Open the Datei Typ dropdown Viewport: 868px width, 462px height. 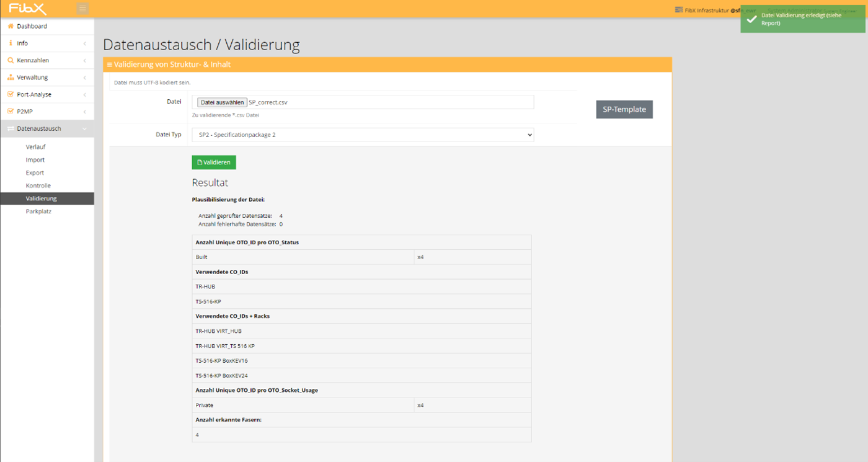[x=363, y=135]
